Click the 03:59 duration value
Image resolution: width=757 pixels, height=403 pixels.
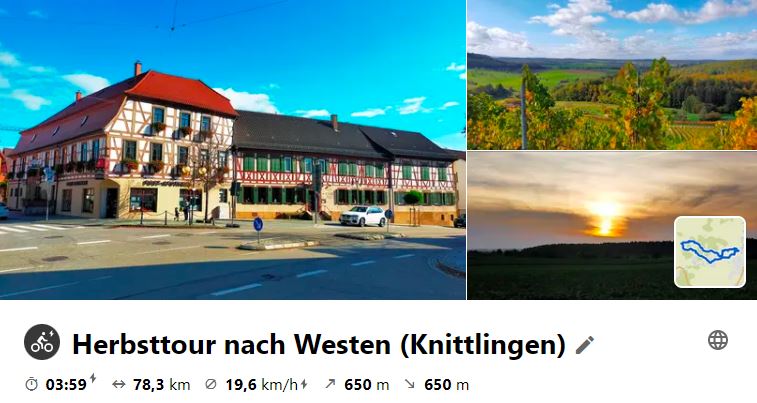click(x=66, y=385)
